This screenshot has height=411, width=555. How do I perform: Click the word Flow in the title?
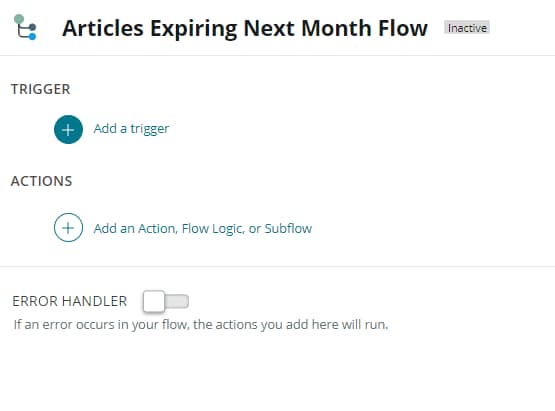pyautogui.click(x=403, y=28)
